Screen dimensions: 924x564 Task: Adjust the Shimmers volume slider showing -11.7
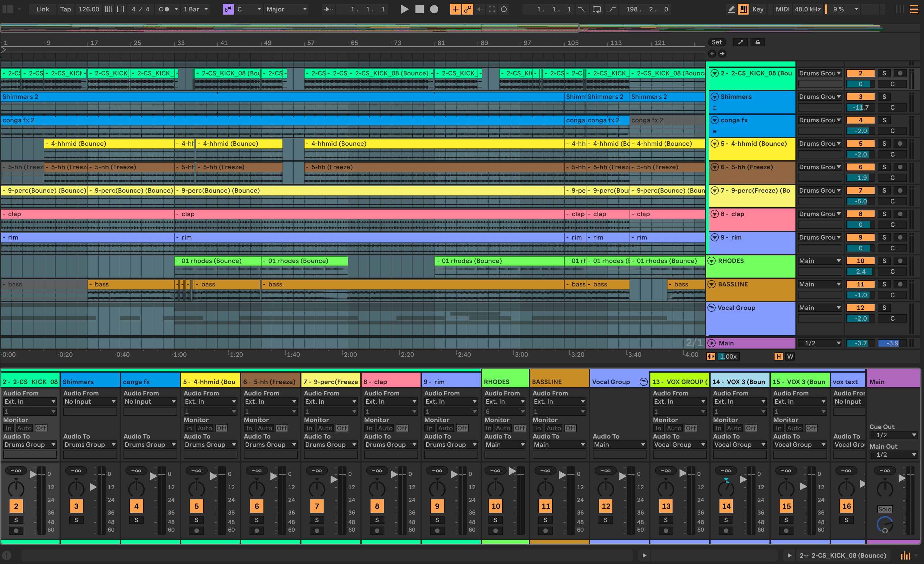click(x=861, y=108)
